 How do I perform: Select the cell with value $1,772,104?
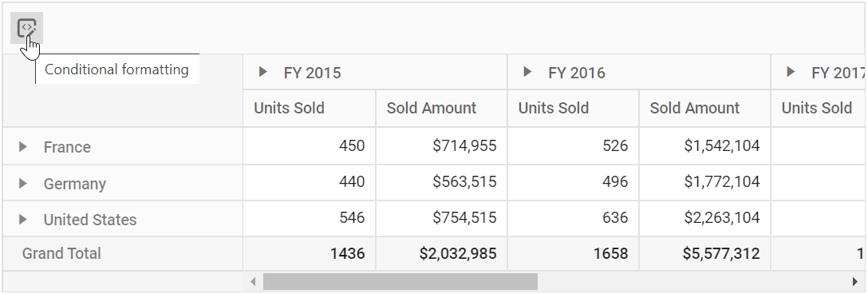[x=704, y=182]
